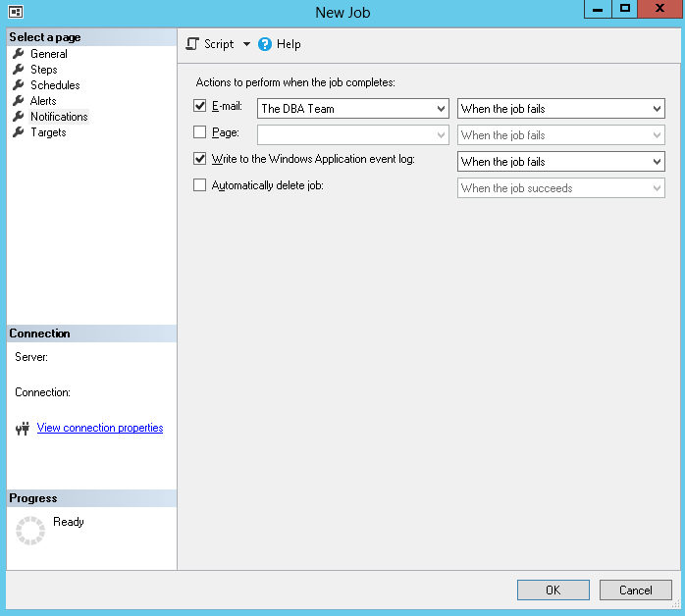Toggle Write to Windows Application event log
Screen dimensions: 685x616
(199, 159)
